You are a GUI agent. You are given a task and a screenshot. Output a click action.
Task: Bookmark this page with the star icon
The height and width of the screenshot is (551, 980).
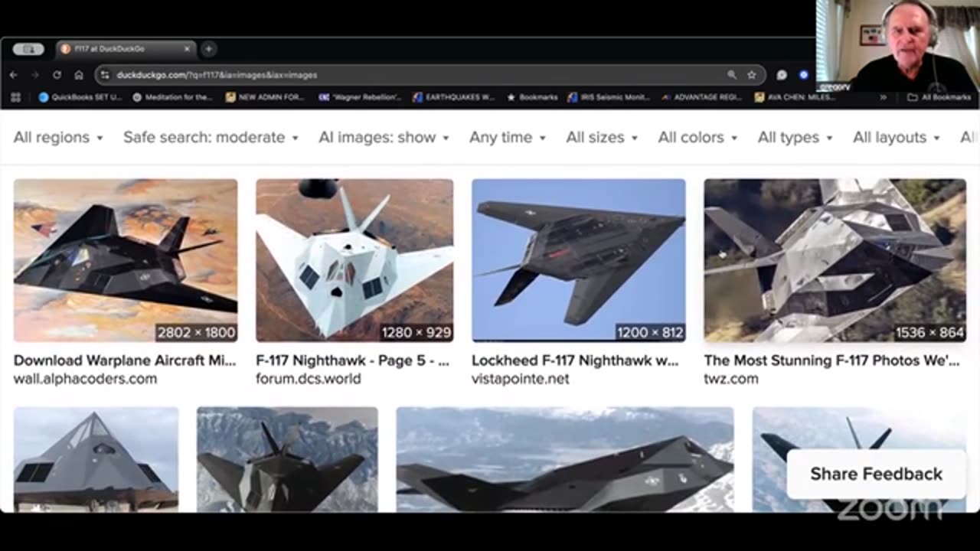click(x=752, y=75)
